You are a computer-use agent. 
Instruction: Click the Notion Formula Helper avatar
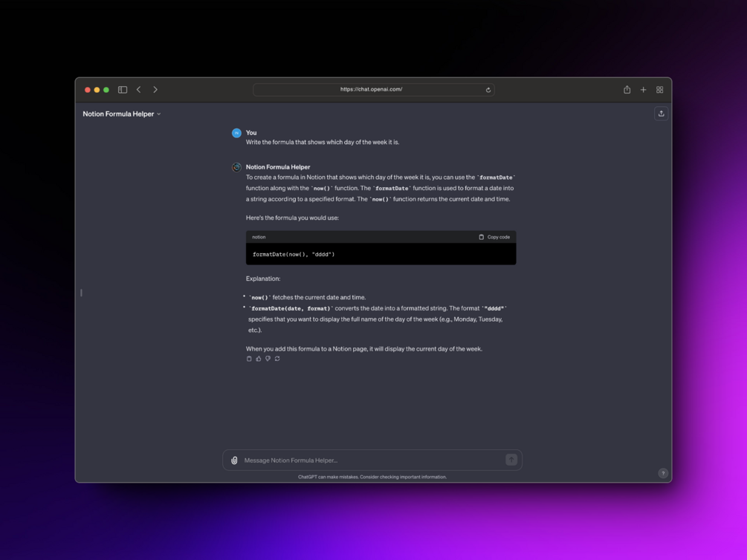236,167
